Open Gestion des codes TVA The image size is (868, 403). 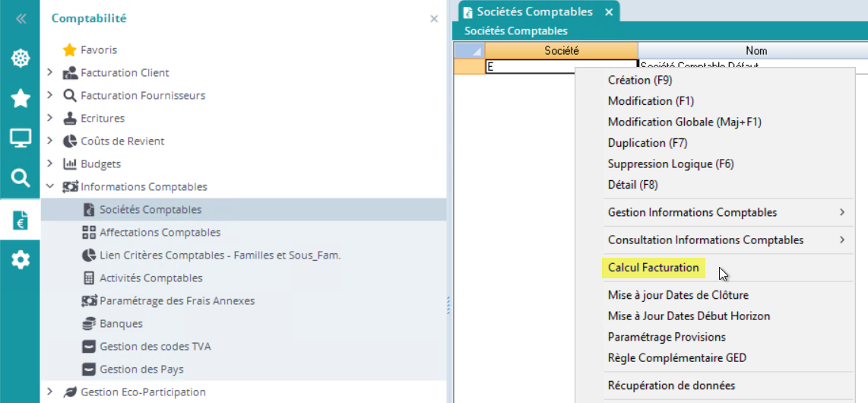click(155, 347)
